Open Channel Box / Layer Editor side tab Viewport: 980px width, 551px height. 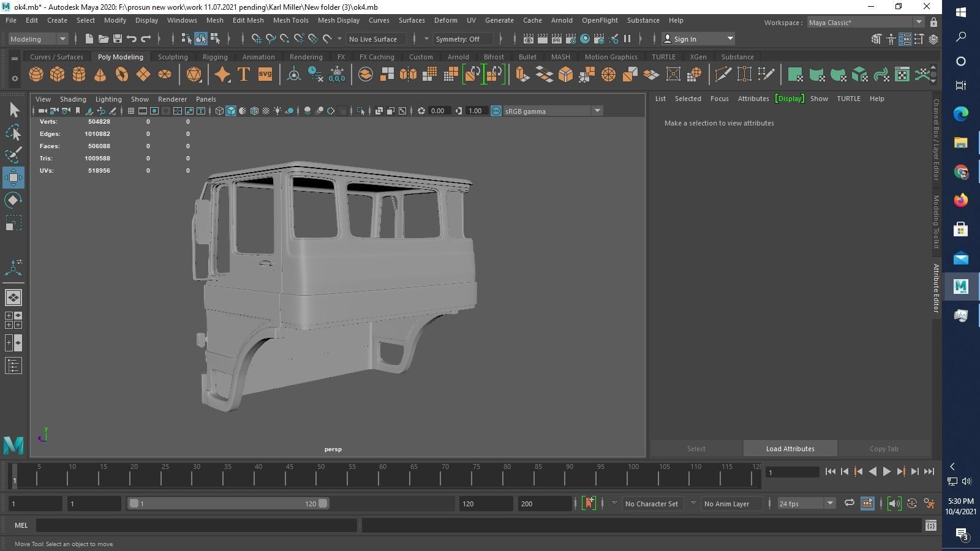click(936, 140)
